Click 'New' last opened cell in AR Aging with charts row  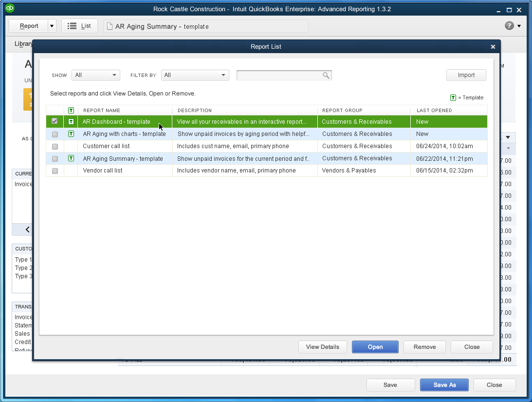point(422,134)
